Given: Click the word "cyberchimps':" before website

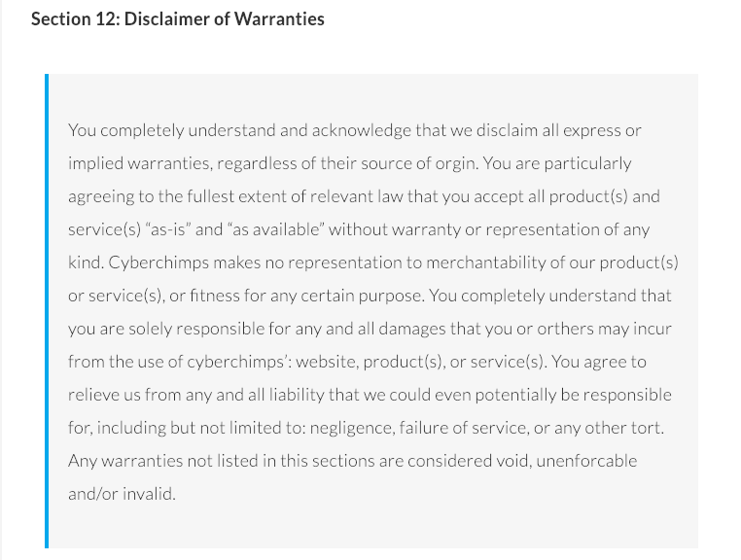Looking at the screenshot, I should coord(239,362).
